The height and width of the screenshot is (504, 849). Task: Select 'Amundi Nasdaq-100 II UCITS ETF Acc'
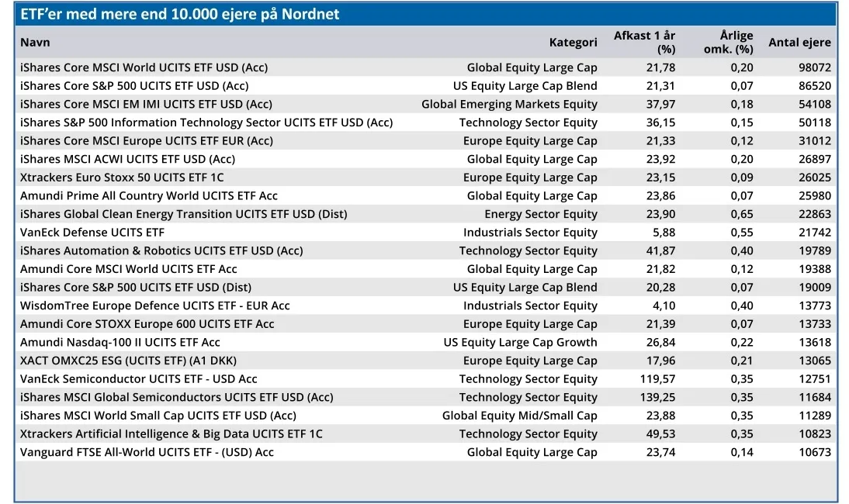(x=120, y=342)
